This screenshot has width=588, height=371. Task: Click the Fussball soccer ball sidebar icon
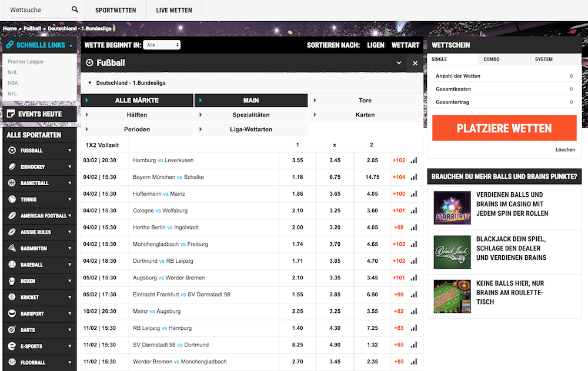(x=12, y=151)
